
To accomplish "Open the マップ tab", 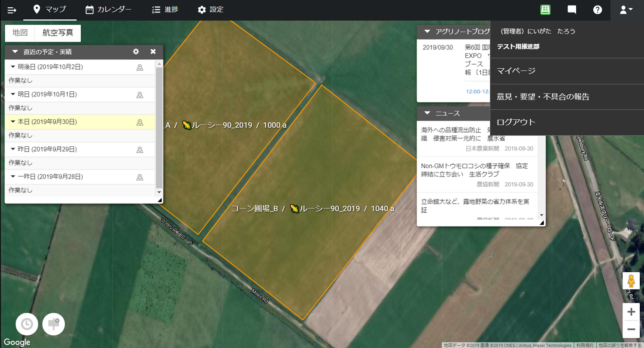I will 50,9.
